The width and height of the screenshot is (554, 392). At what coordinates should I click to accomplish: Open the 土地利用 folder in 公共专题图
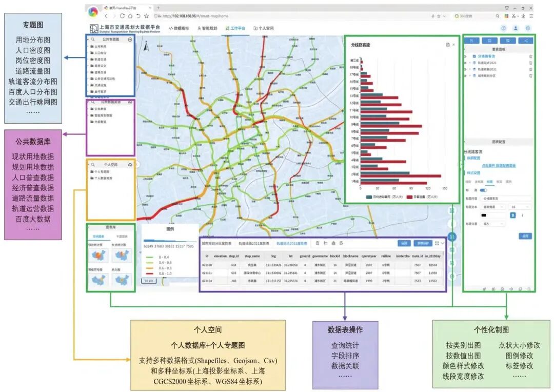click(x=101, y=47)
